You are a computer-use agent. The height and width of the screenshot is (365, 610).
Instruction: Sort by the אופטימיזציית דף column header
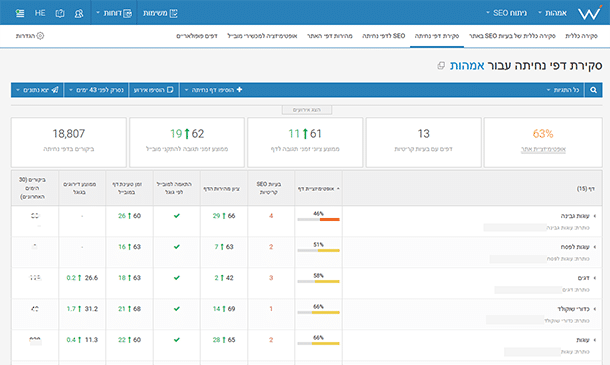[x=319, y=189]
